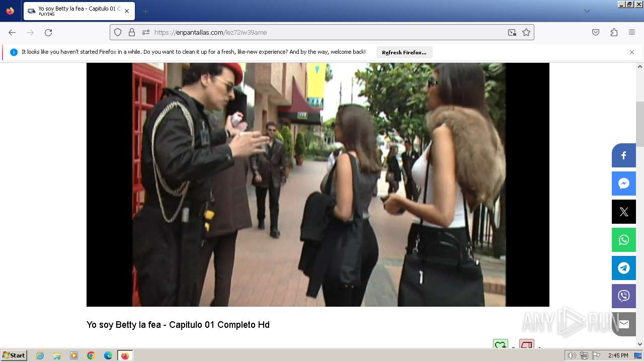The height and width of the screenshot is (362, 644).
Task: Close the Yo soy Betty la fea tab
Action: pos(127,11)
